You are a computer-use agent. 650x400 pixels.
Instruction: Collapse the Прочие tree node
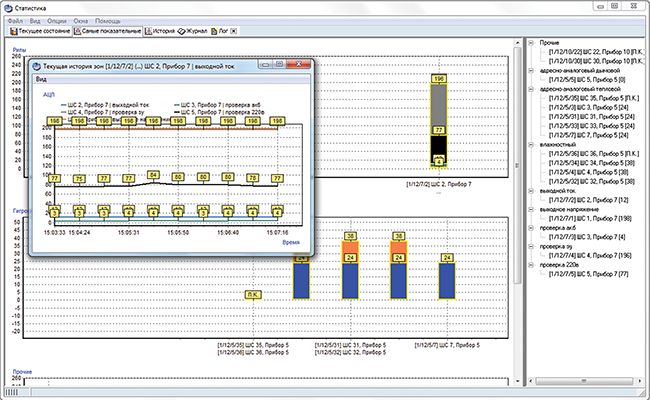[530, 43]
